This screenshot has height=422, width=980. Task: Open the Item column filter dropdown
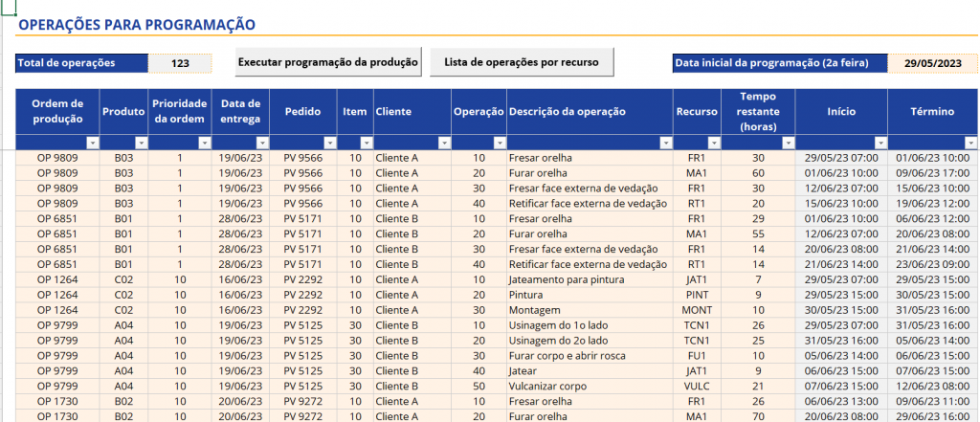coord(365,143)
